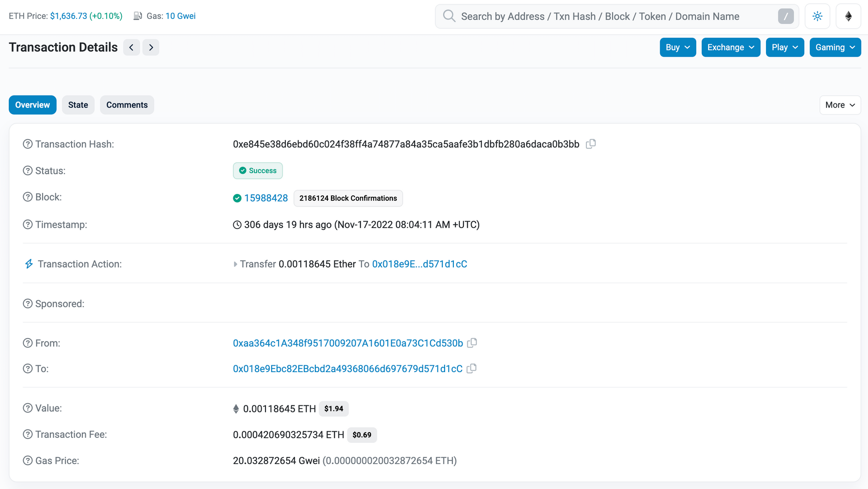Viewport: 868px width, 489px height.
Task: Click the gas pump icon next to Gas
Action: pyautogui.click(x=138, y=15)
